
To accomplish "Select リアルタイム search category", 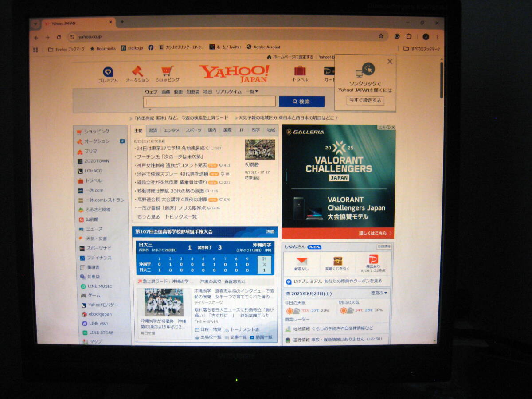I will coord(229,91).
